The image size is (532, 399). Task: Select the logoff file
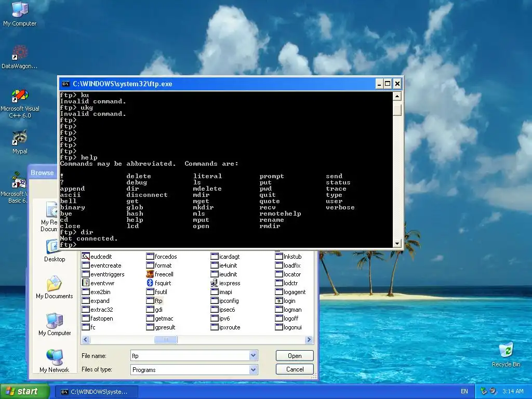point(287,318)
